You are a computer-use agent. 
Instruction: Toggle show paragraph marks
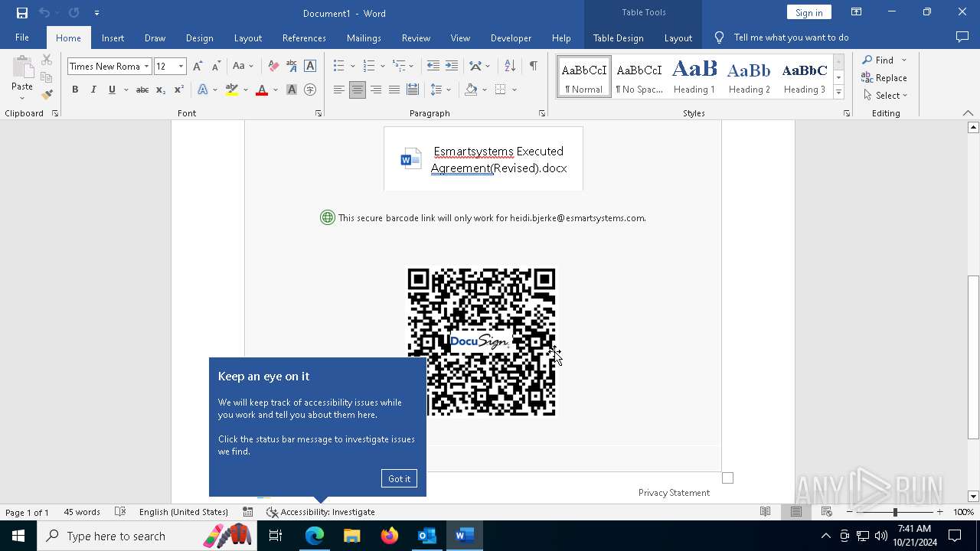click(533, 67)
